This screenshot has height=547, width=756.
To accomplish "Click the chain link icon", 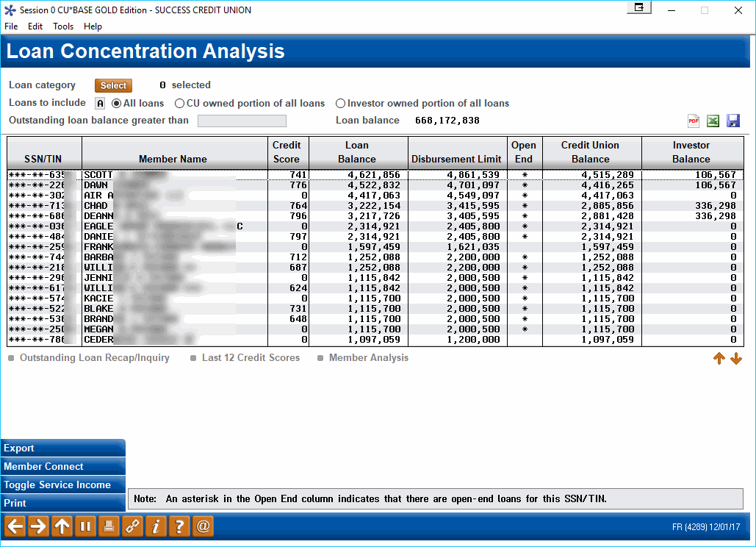I will click(132, 526).
